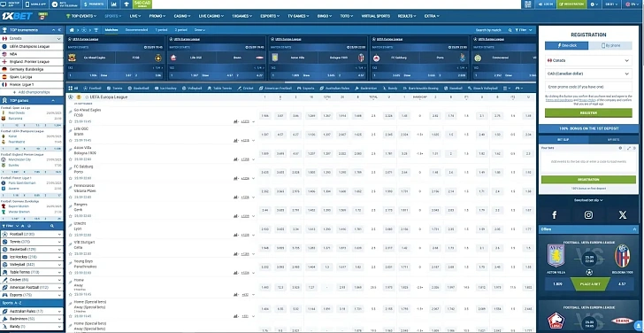The width and height of the screenshot is (644, 333).
Task: Go to home via breadcrumb house icon
Action: [x=72, y=30]
